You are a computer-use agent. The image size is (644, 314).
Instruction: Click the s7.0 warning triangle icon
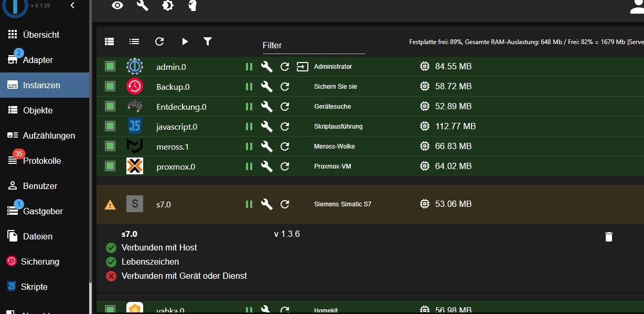click(x=110, y=205)
